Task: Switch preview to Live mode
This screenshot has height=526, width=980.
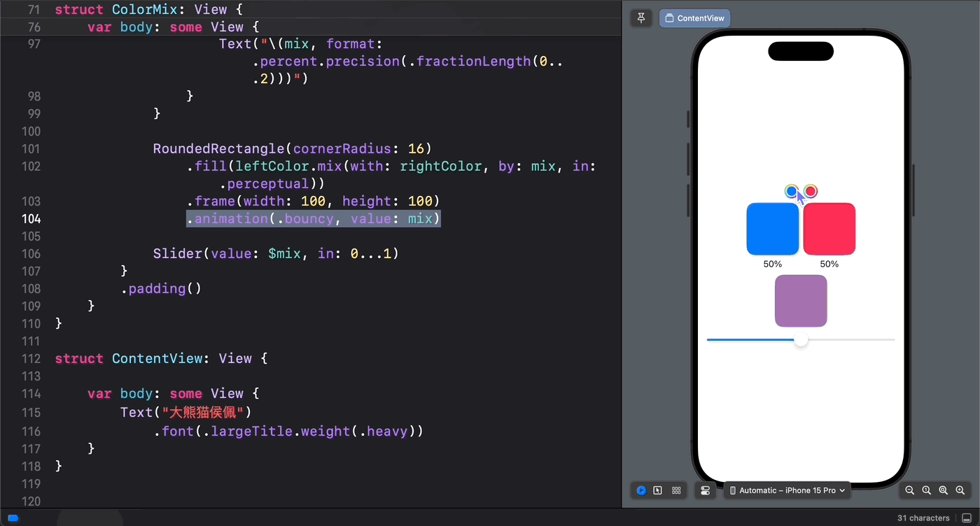Action: pos(641,490)
